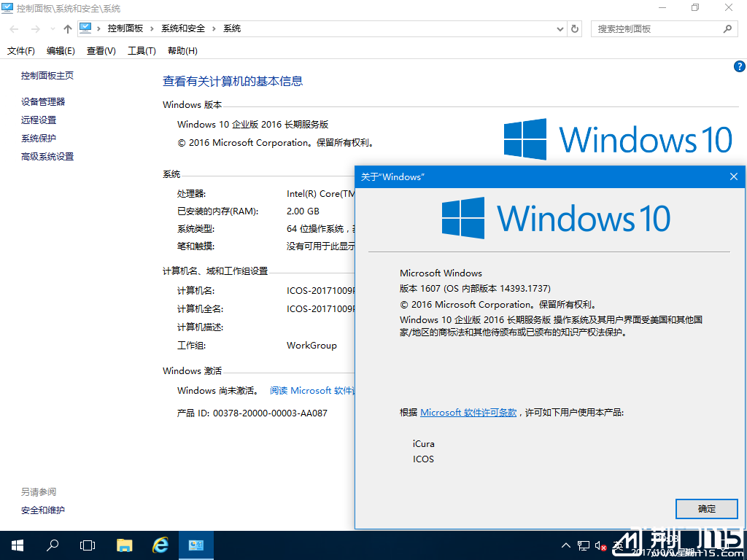Open 控制面板主页 link
The image size is (747, 560).
pos(47,76)
